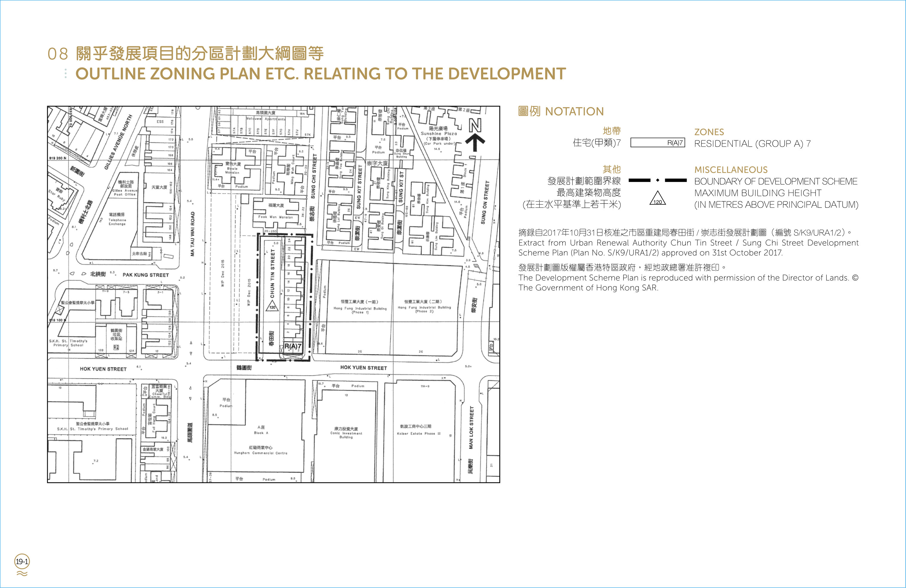The width and height of the screenshot is (906, 588).
Task: Click 'SUNG CHI STREET' label on the map
Action: click(x=314, y=176)
